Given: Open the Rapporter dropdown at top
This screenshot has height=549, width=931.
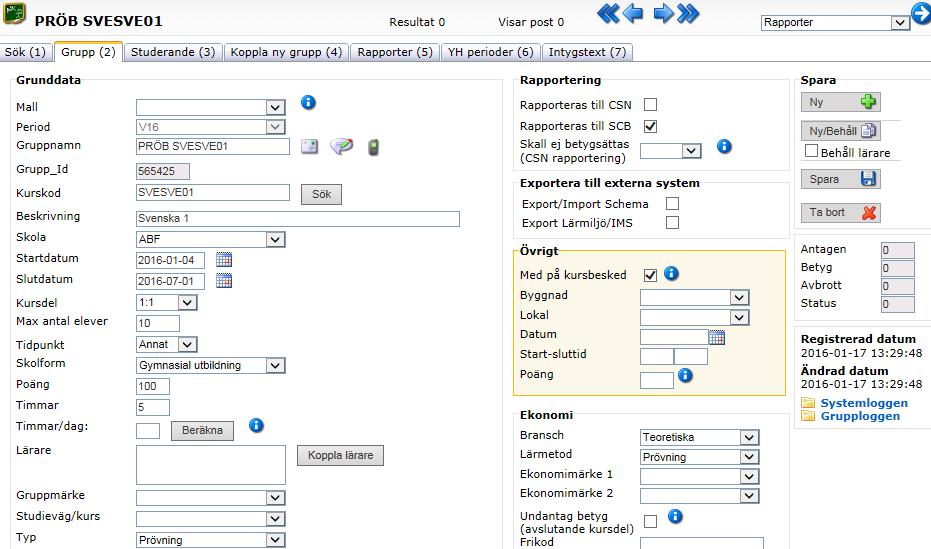Looking at the screenshot, I should pyautogui.click(x=835, y=23).
